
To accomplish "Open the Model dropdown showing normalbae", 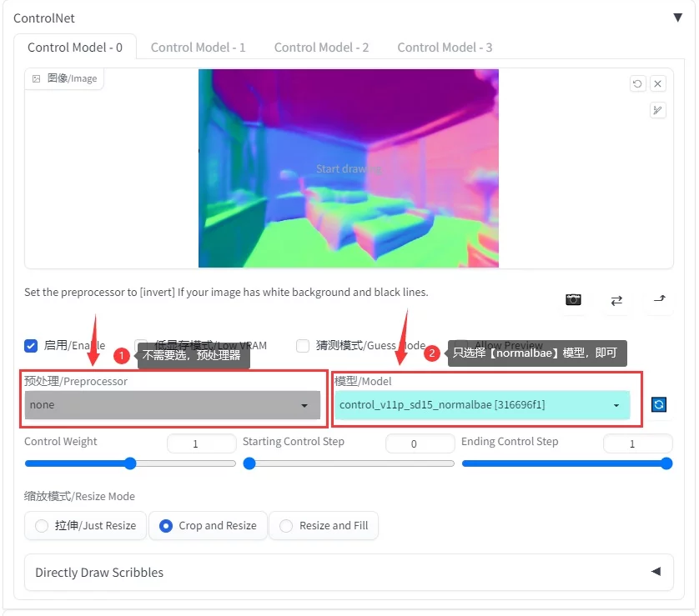I will point(481,405).
